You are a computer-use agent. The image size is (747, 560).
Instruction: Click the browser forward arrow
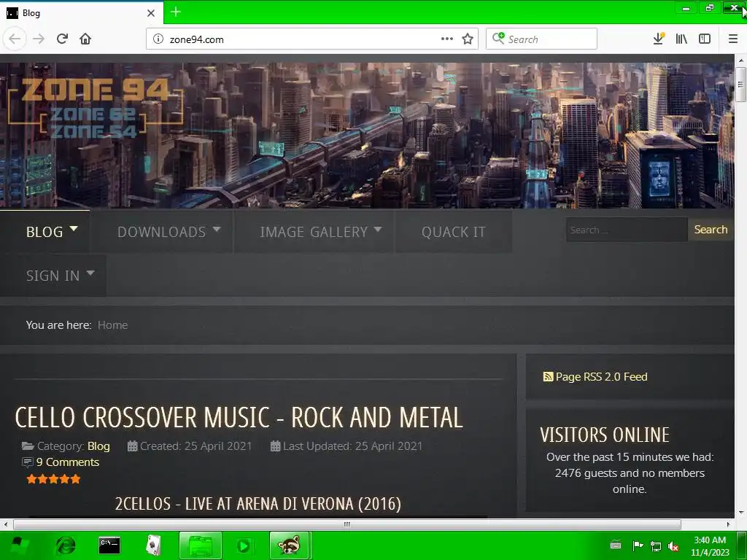(39, 39)
